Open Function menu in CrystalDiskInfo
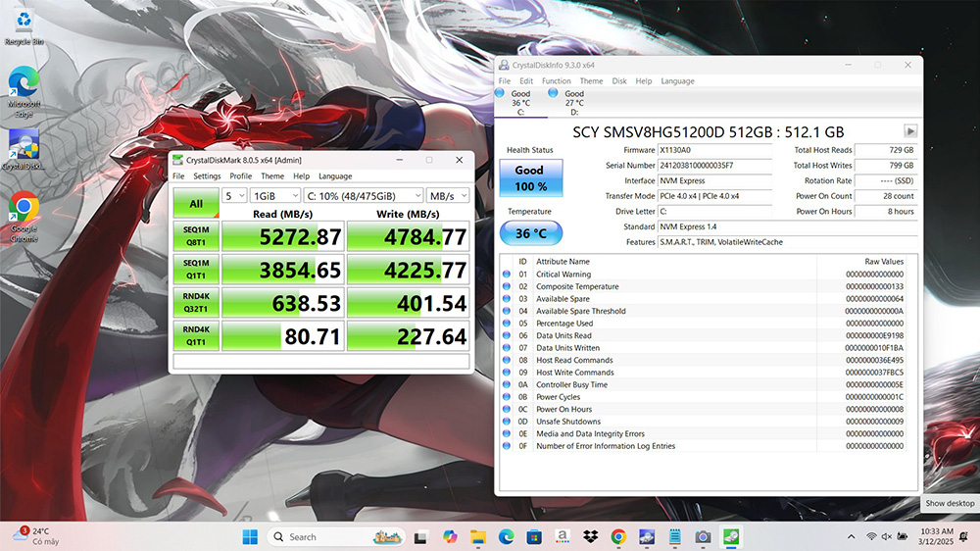This screenshot has width=980, height=551. coord(557,81)
